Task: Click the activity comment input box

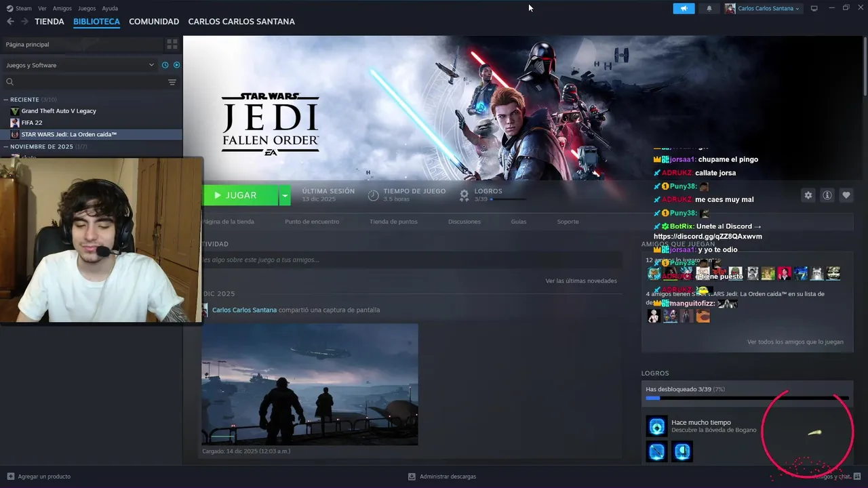Action: [412, 260]
